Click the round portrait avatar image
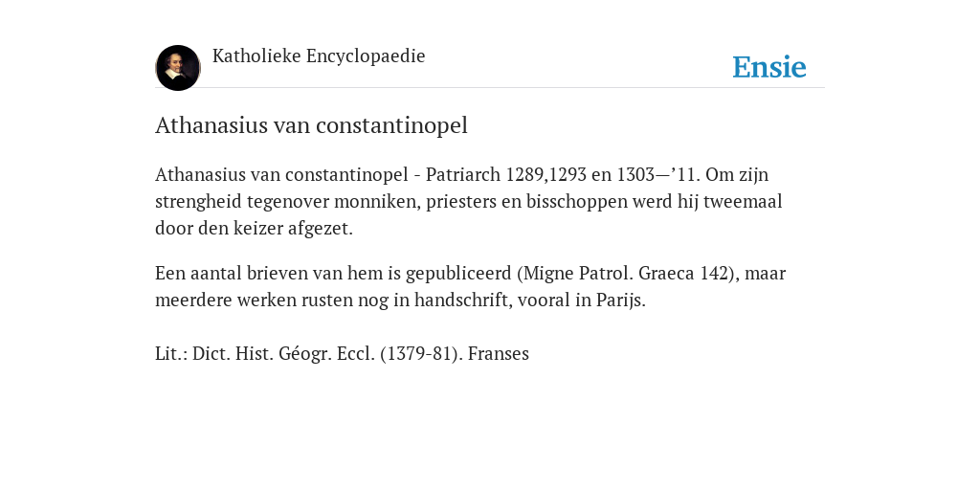980x490 pixels. pyautogui.click(x=178, y=68)
